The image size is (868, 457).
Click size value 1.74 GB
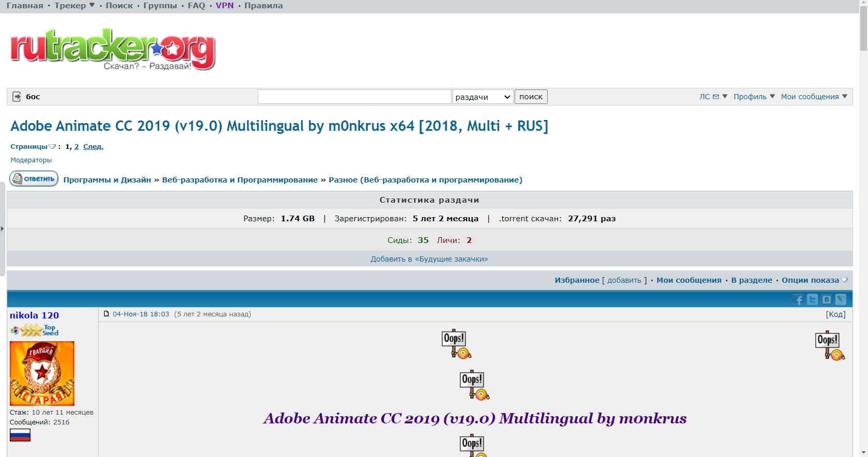coord(298,219)
